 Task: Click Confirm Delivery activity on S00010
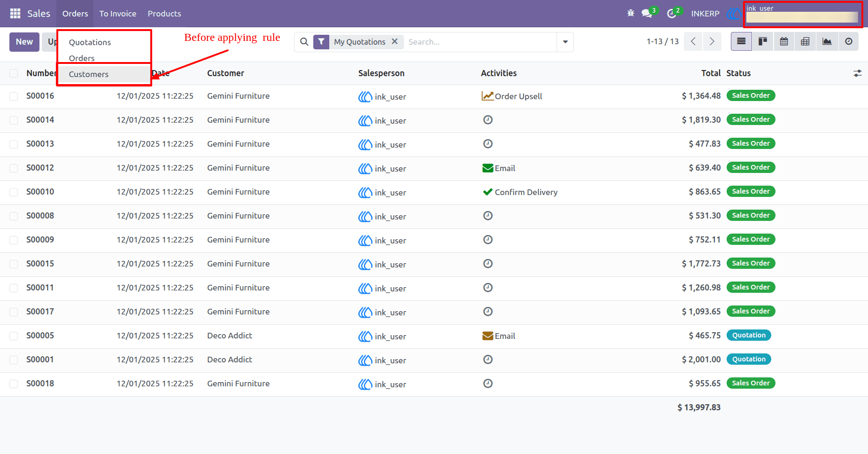pos(520,192)
